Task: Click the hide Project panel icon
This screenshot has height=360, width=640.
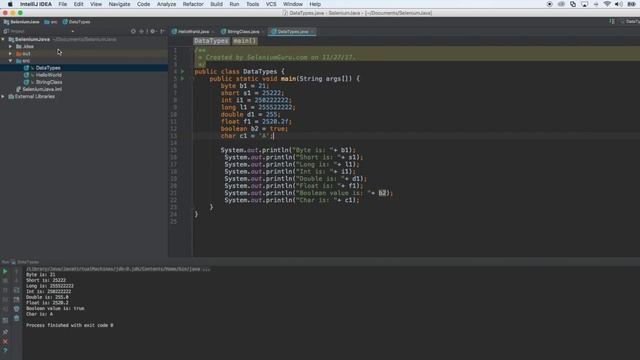Action: point(162,31)
